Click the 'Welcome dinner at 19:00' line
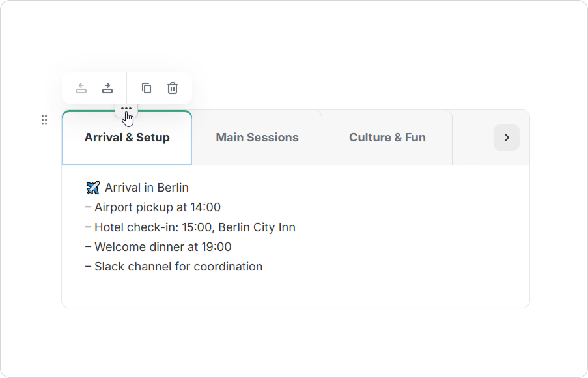The height and width of the screenshot is (378, 588). [x=158, y=246]
